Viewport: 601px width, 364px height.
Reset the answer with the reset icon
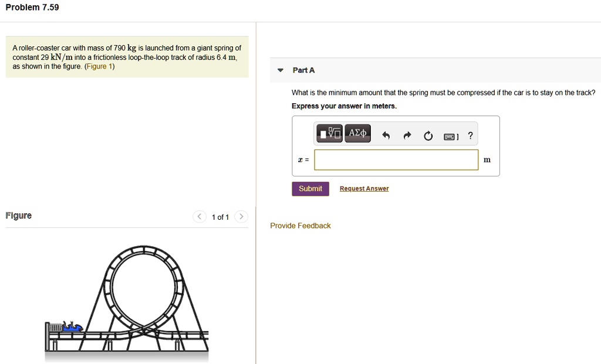(428, 135)
